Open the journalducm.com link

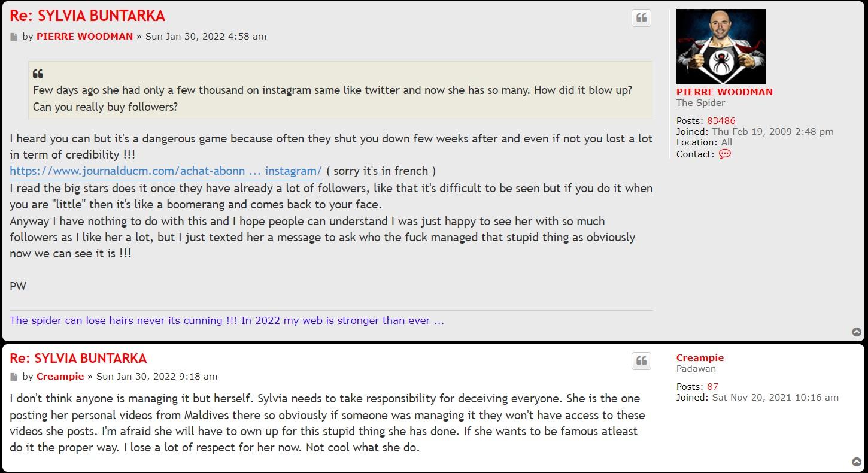coord(165,171)
